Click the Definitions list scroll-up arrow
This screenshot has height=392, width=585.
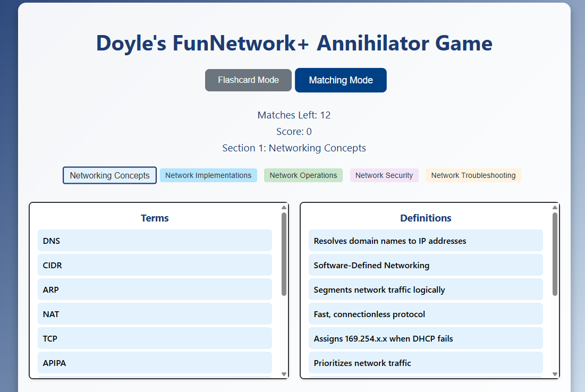[555, 207]
